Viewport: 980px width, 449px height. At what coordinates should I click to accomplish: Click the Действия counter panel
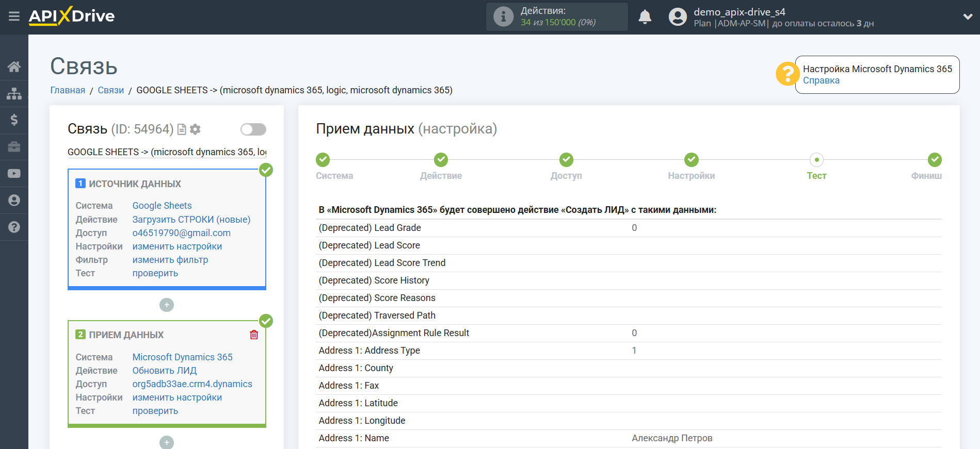(557, 17)
